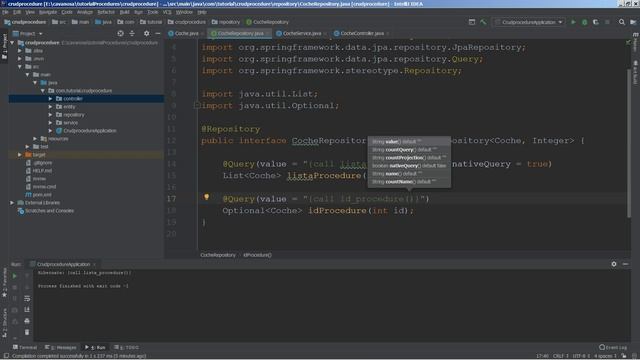Open the Refactor menu
The image size is (640, 360).
(x=106, y=12)
